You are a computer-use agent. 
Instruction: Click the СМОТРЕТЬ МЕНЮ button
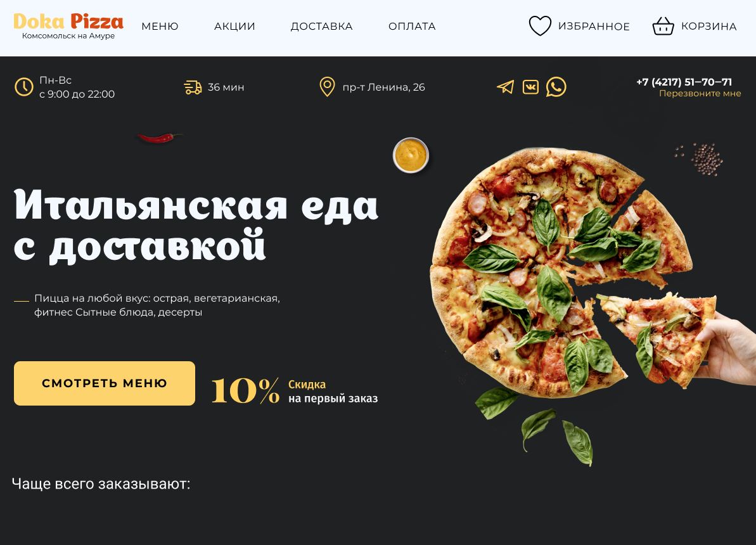pyautogui.click(x=105, y=383)
